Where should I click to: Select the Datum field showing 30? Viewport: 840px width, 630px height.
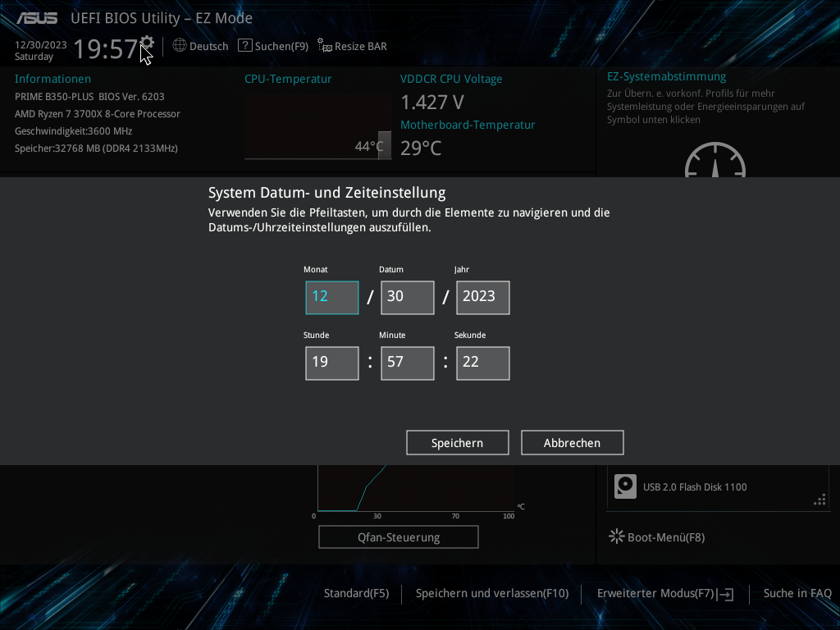pyautogui.click(x=408, y=297)
